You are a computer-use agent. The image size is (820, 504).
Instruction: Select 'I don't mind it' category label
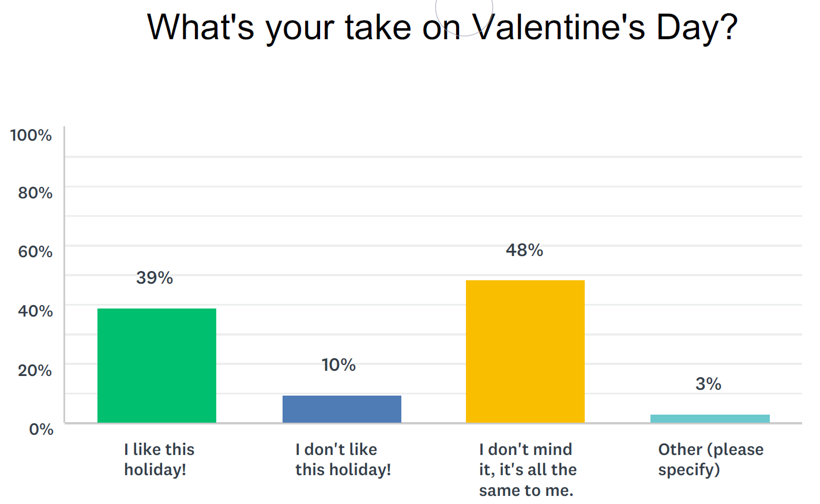[x=528, y=470]
